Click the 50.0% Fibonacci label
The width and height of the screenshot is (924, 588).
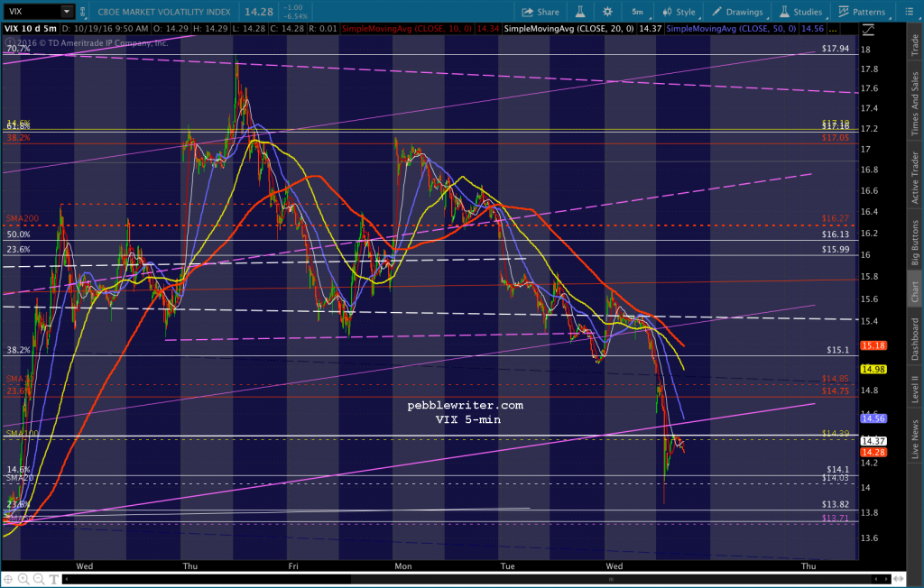click(18, 234)
